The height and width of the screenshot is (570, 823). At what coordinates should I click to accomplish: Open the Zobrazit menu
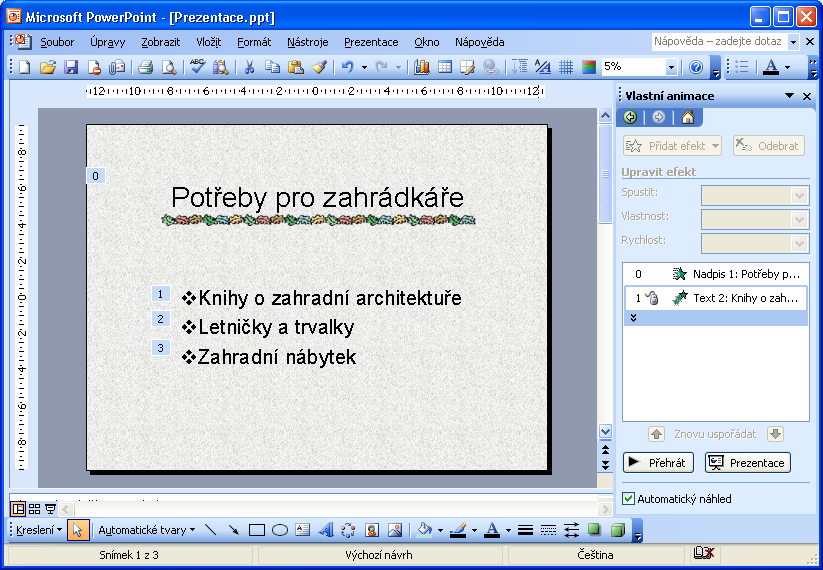pos(161,42)
